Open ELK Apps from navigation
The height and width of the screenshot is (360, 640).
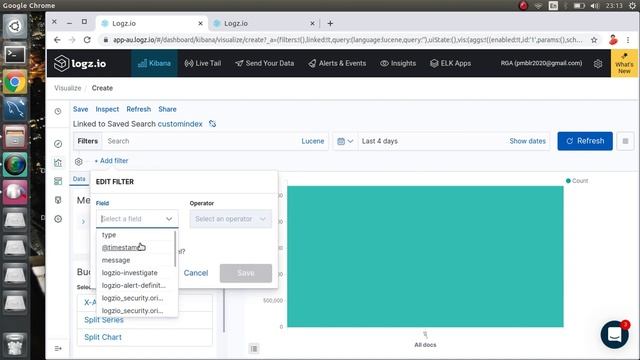[451, 63]
